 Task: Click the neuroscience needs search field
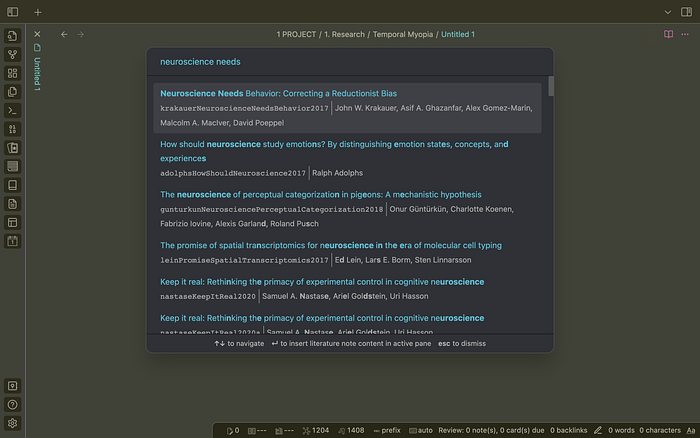click(347, 61)
